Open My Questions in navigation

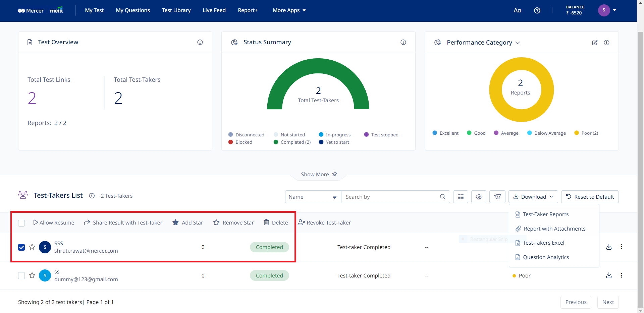pos(133,10)
